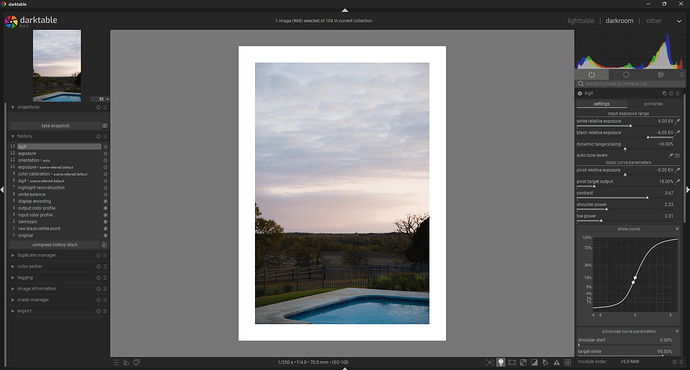Image resolution: width=690 pixels, height=370 pixels.
Task: Toggle the raw overexposed indicator icon
Action: click(523, 363)
